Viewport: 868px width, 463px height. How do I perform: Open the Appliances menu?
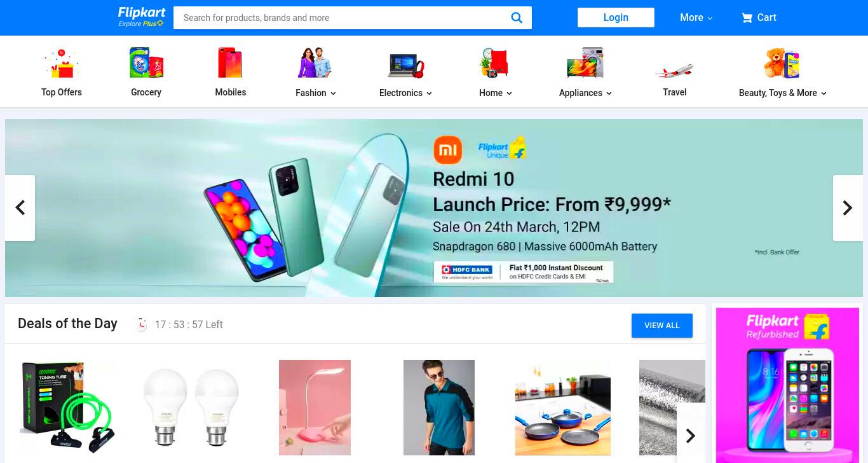[x=585, y=93]
